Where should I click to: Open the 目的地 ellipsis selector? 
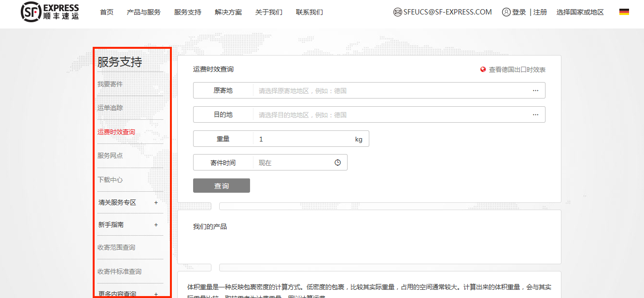click(x=535, y=114)
